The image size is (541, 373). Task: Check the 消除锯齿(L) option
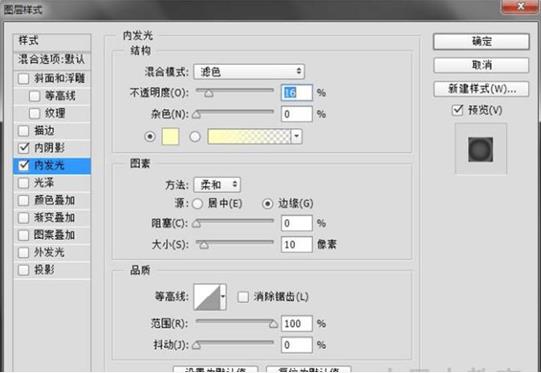pyautogui.click(x=243, y=297)
